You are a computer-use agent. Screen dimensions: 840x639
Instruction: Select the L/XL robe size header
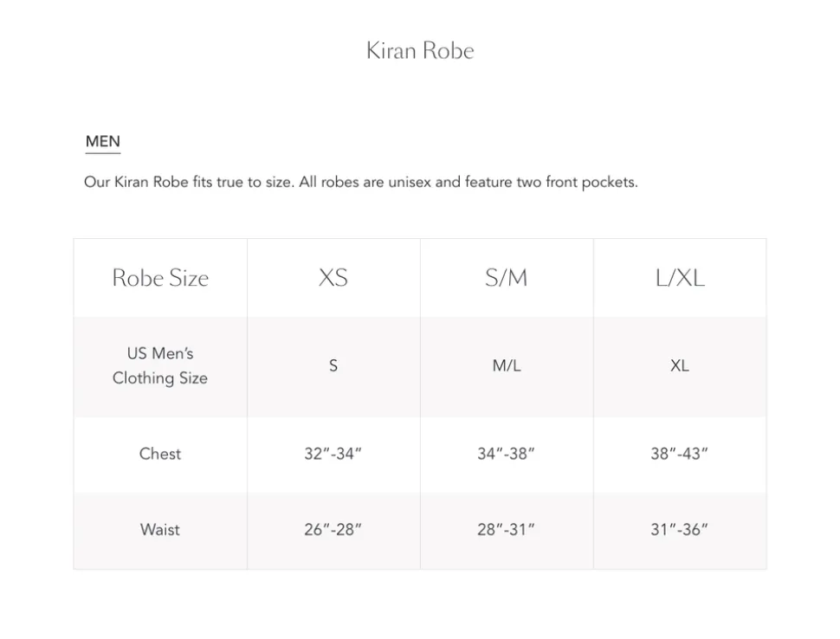(x=680, y=278)
